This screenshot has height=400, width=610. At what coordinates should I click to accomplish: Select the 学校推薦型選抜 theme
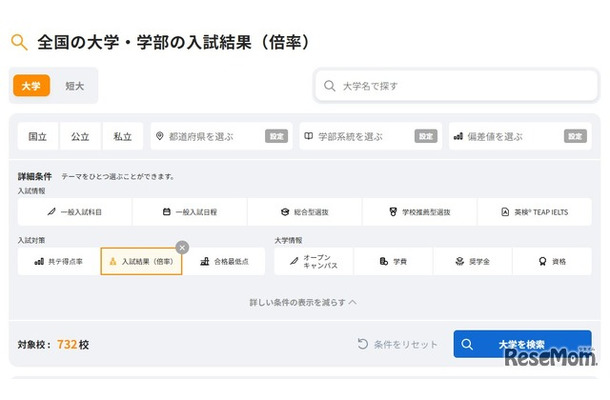(x=420, y=212)
